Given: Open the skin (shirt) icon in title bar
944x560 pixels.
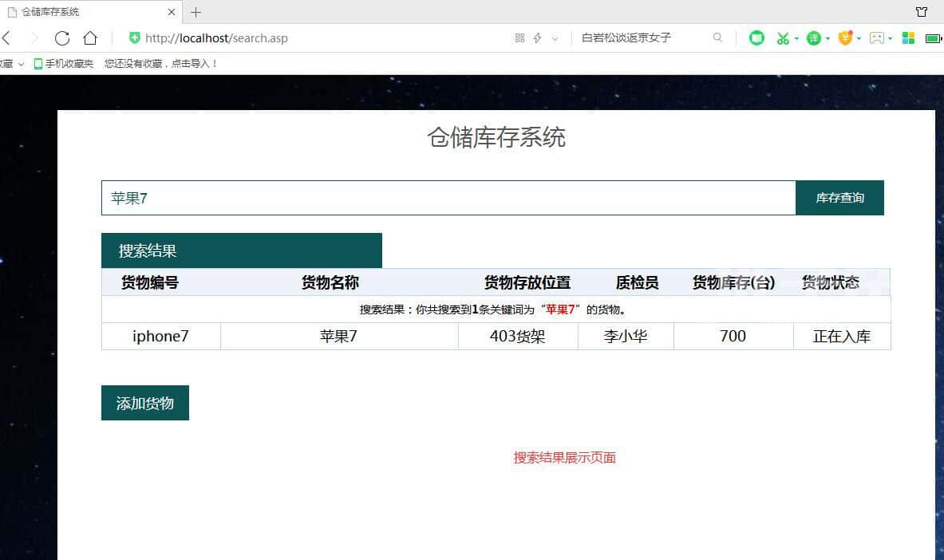Looking at the screenshot, I should (922, 12).
